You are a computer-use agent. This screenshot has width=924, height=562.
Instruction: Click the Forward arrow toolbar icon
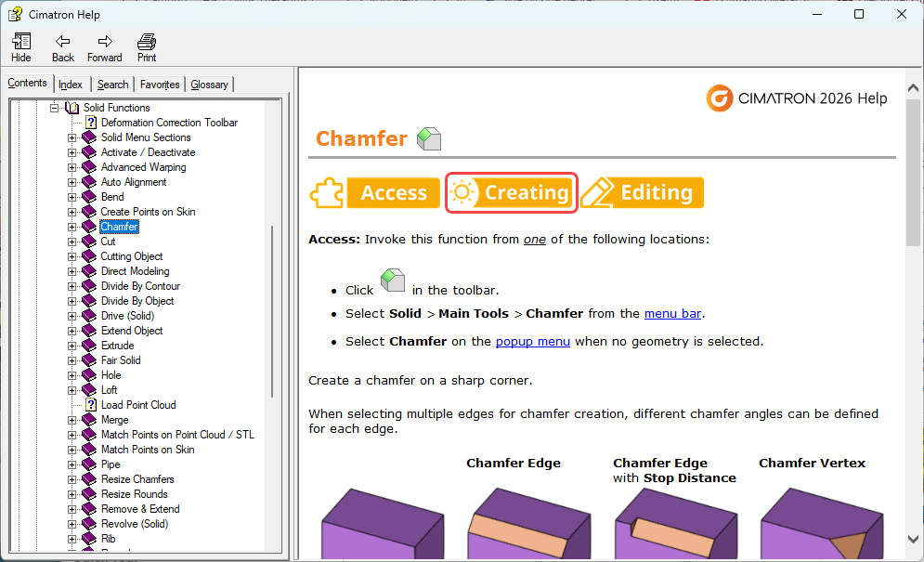click(x=105, y=41)
